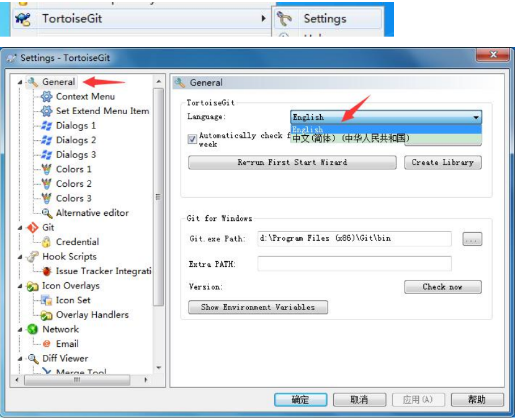Select Icon Set in the settings tree
Screen dimensions: 520x420
pos(73,300)
